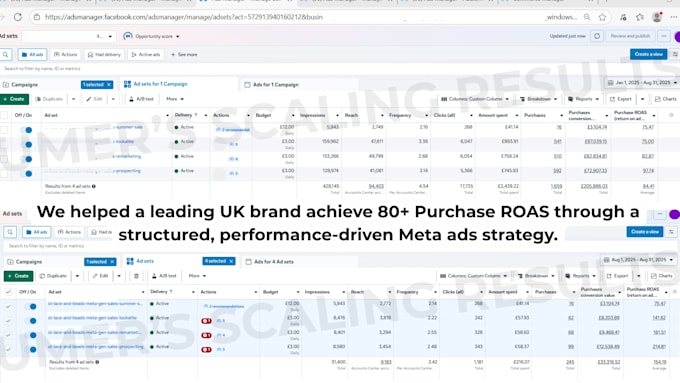Open date range Jan 1 – Aug 31, 2025
Viewport: 680px width, 383px height.
point(642,82)
